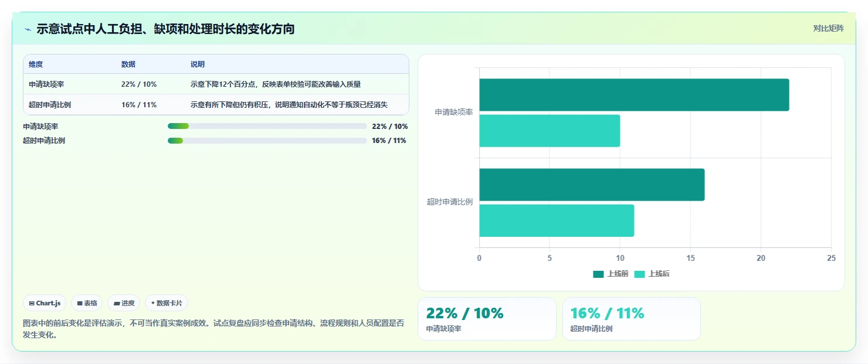Screen dimensions: 868x364
Task: Select the Chart.js tag chip
Action: coord(45,303)
